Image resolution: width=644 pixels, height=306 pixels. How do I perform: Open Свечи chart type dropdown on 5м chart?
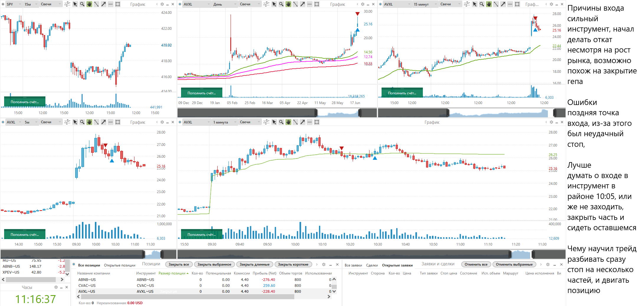point(51,122)
